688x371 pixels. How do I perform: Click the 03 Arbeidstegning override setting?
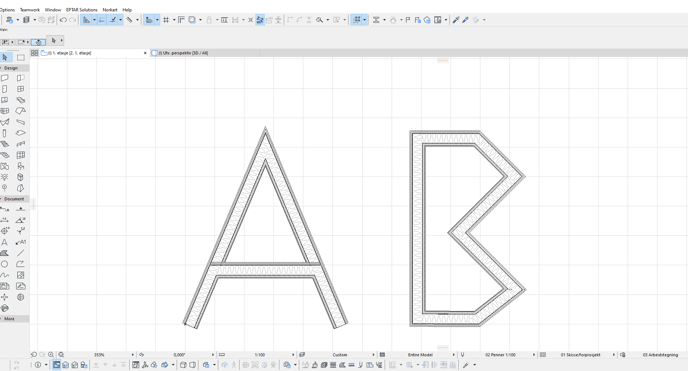[660, 355]
